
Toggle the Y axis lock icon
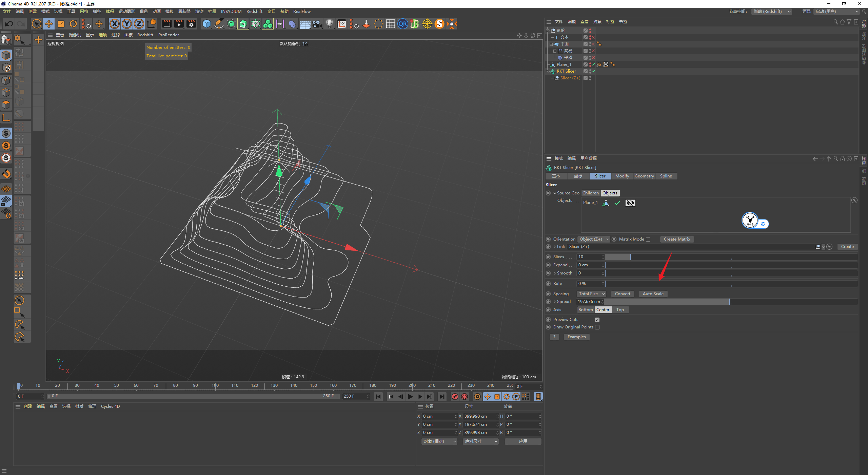[127, 24]
